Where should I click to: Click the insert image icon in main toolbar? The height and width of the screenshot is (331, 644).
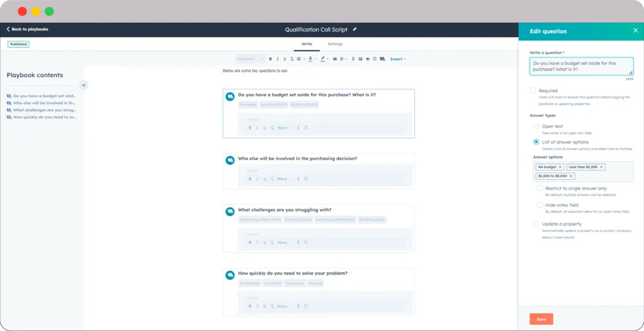(360, 59)
